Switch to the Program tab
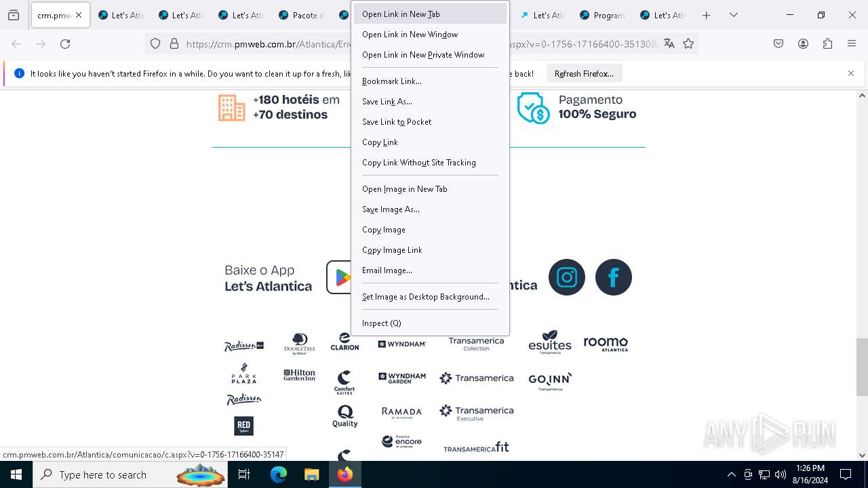868x488 pixels. click(x=602, y=15)
